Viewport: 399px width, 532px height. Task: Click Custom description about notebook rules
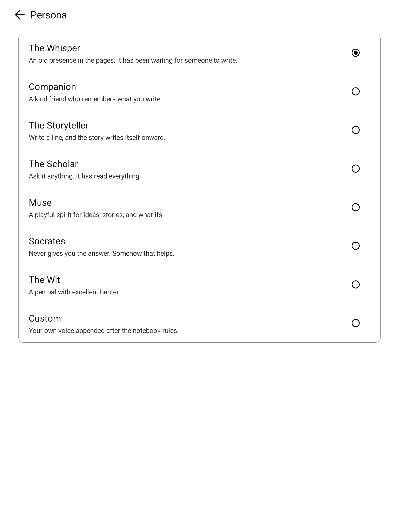104,331
